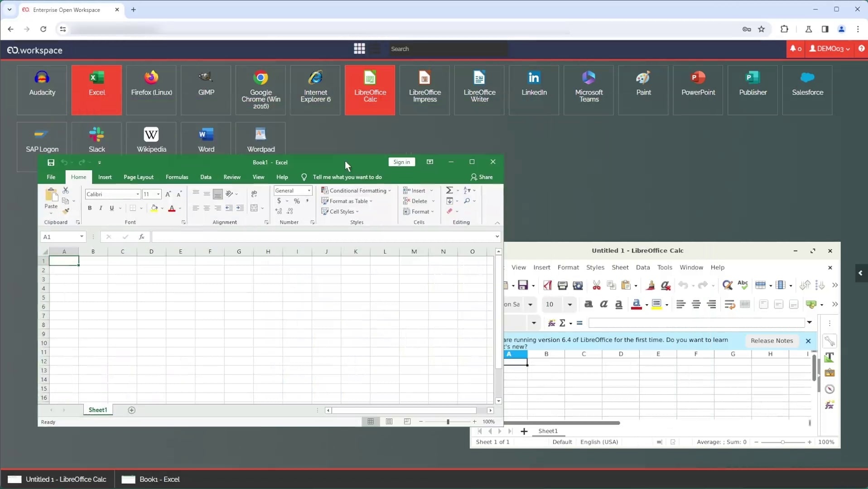Open the Properties sidebar deck in LibreOffice Calc
This screenshot has width=868, height=489.
coord(829,341)
